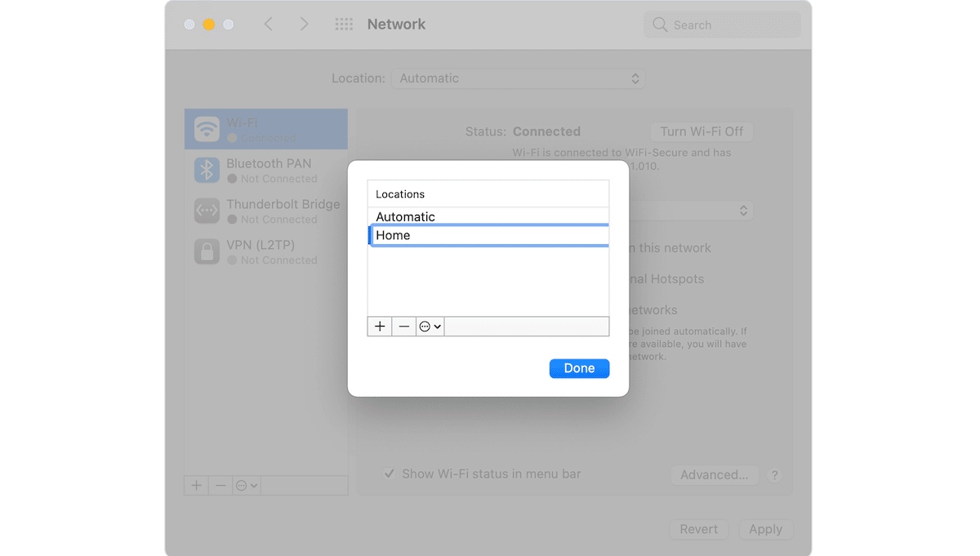Open the Location dropdown menu
980x556 pixels.
pyautogui.click(x=518, y=78)
